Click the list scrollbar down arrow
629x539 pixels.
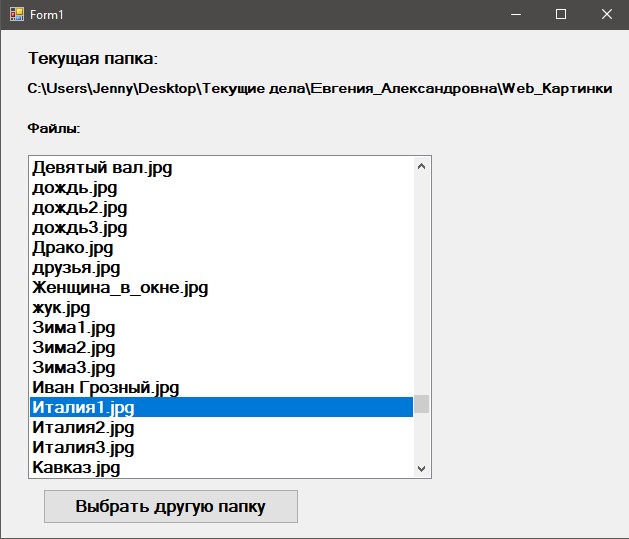coord(421,468)
